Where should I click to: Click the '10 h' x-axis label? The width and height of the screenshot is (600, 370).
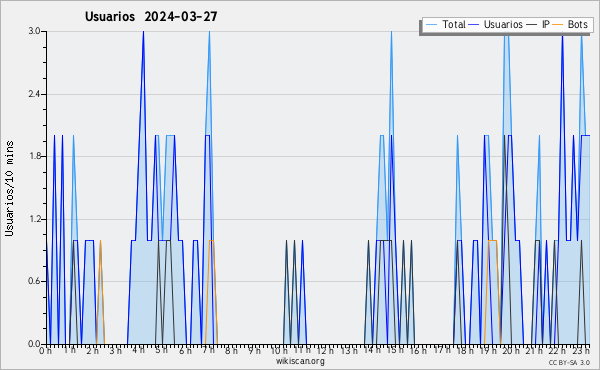click(279, 351)
